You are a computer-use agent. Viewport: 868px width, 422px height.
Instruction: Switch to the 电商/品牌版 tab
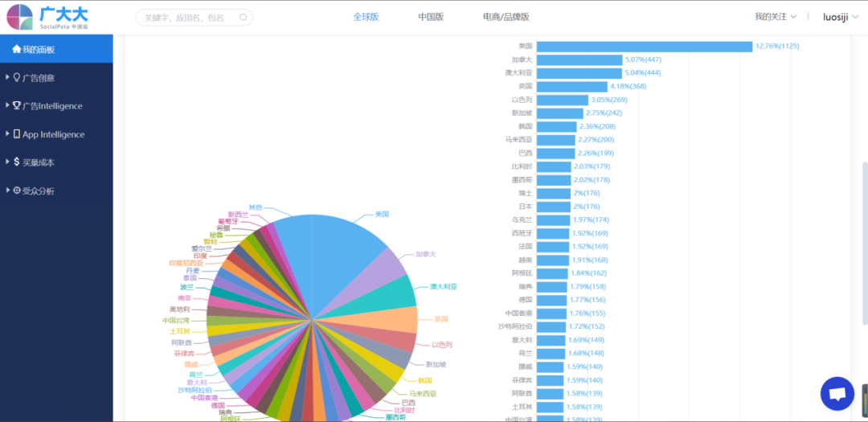(506, 17)
